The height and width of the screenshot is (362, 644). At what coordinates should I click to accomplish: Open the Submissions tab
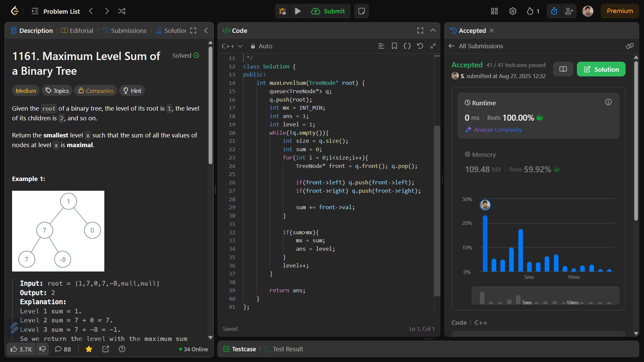coord(124,31)
